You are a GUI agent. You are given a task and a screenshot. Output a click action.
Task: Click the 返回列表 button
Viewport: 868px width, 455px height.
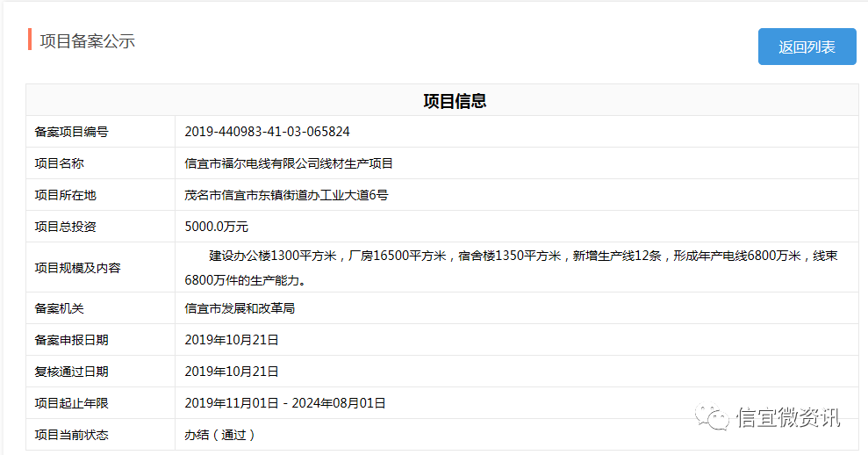click(807, 47)
